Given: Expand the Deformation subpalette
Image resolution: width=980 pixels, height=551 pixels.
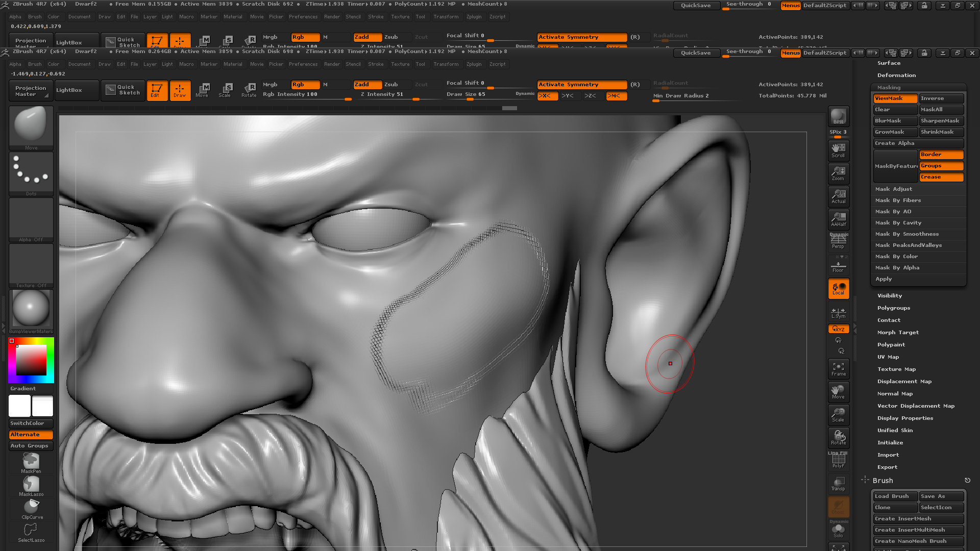Looking at the screenshot, I should pyautogui.click(x=897, y=75).
